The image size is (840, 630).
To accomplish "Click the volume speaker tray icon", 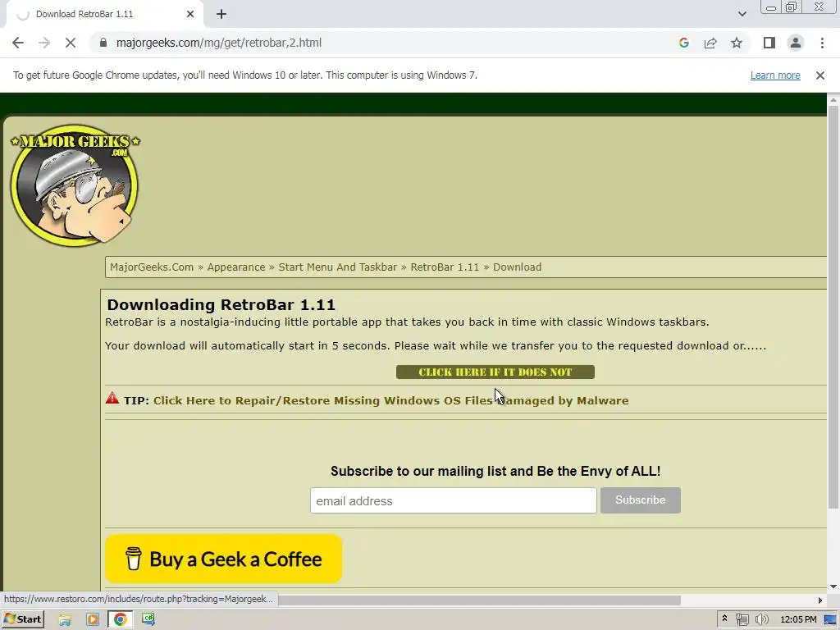I will (x=761, y=620).
